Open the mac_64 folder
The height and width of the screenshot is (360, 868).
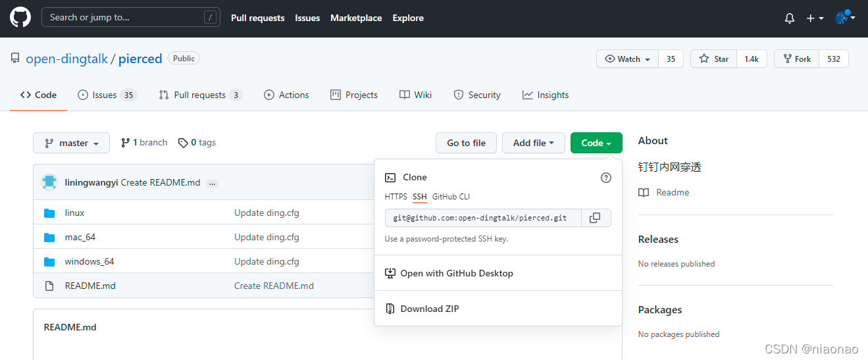pos(80,237)
